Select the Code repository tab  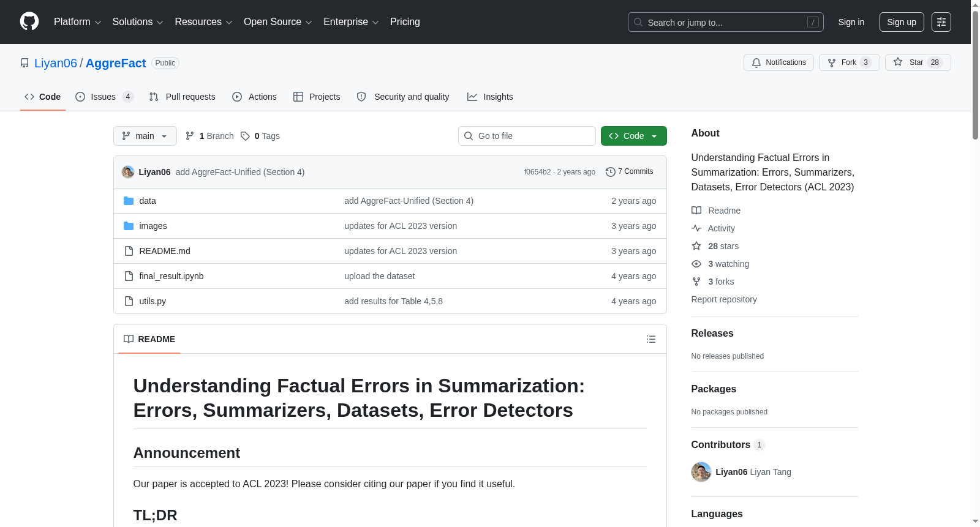[x=43, y=97]
